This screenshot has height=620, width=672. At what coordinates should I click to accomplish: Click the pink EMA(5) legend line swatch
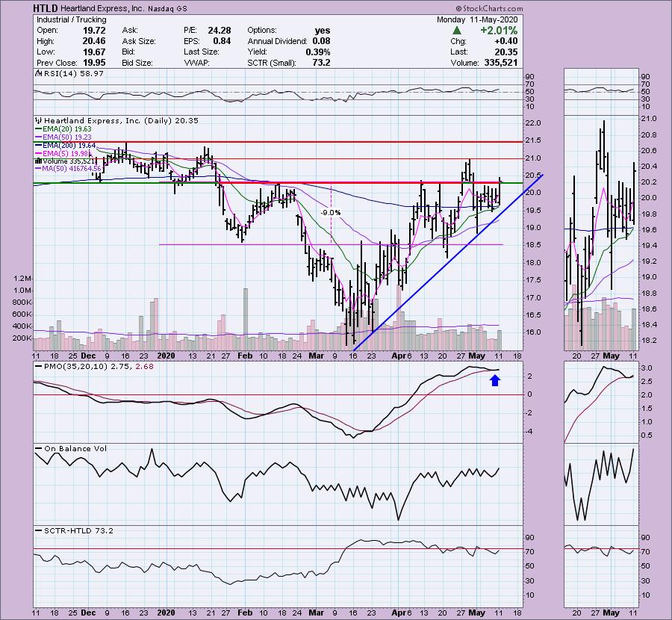38,153
